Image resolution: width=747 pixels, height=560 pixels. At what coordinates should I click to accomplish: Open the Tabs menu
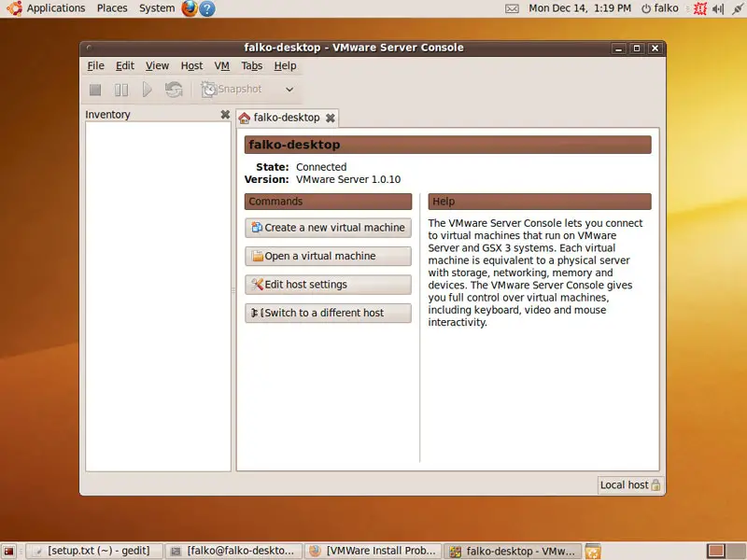(x=251, y=65)
